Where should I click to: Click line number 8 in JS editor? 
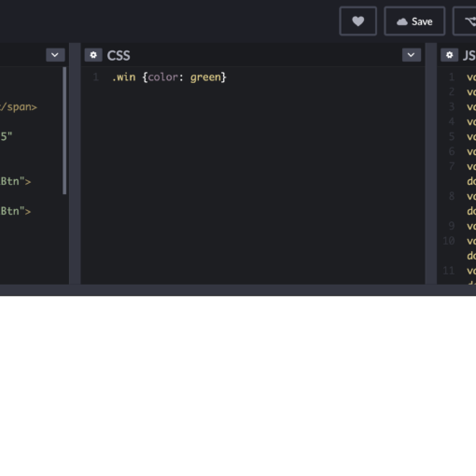(452, 196)
